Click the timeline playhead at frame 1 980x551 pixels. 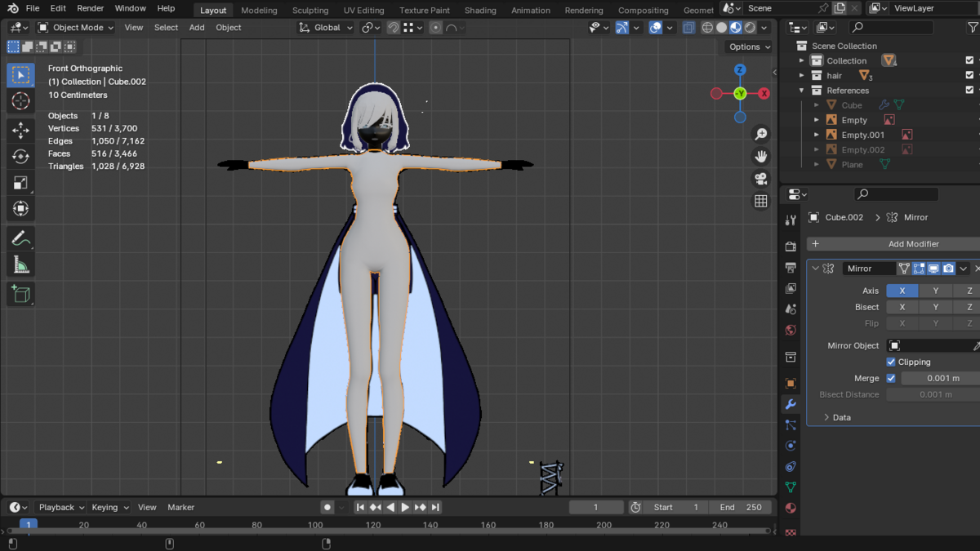click(x=29, y=525)
